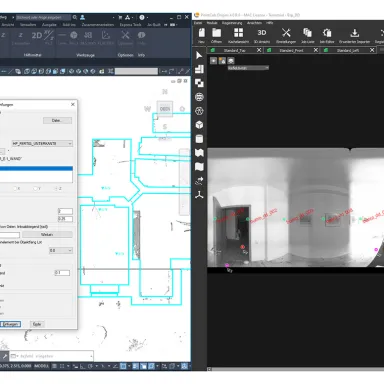Click the Öffnen folder icon in PointCab
Screen dimensions: 384x384
coord(217,33)
